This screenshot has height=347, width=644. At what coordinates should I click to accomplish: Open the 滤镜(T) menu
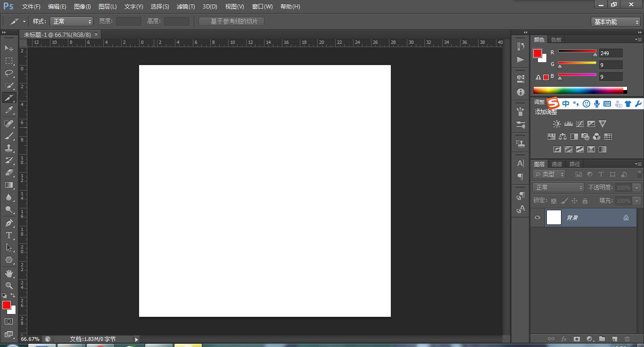pos(185,7)
